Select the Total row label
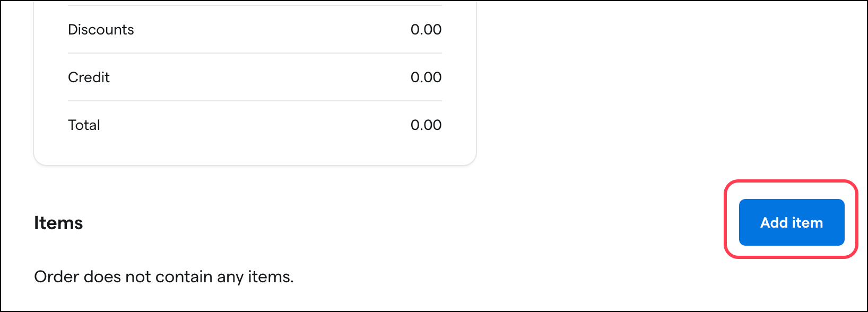The image size is (868, 312). coord(84,125)
